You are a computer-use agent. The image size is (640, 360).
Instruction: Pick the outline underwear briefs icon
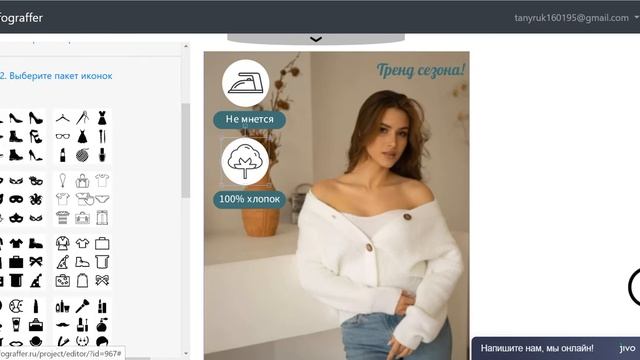(102, 199)
